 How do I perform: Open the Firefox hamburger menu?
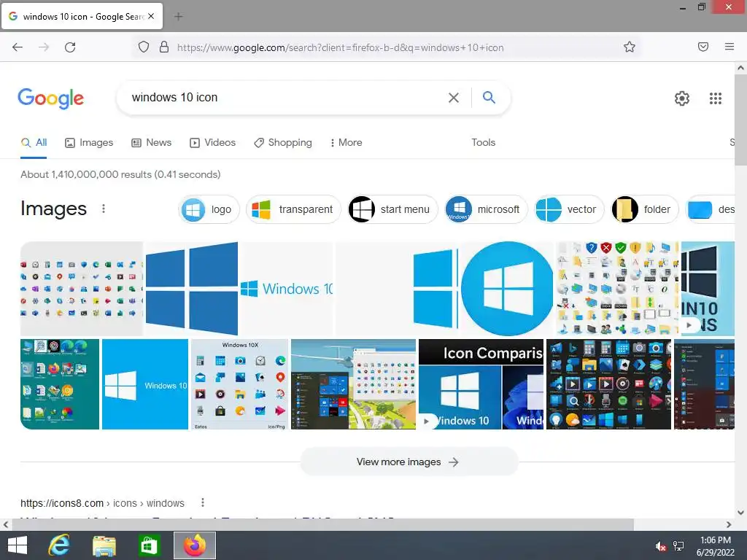[x=729, y=47]
